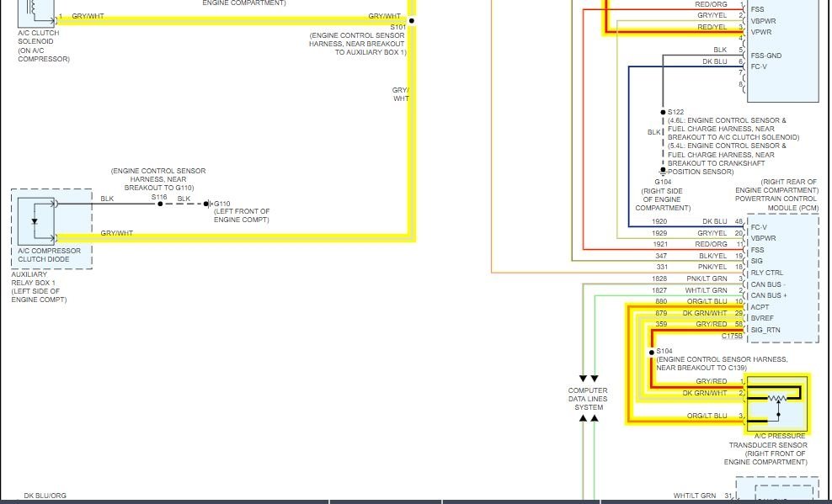Click POWERTRAIN CONTROL MODULE (PCM) label

click(776, 203)
